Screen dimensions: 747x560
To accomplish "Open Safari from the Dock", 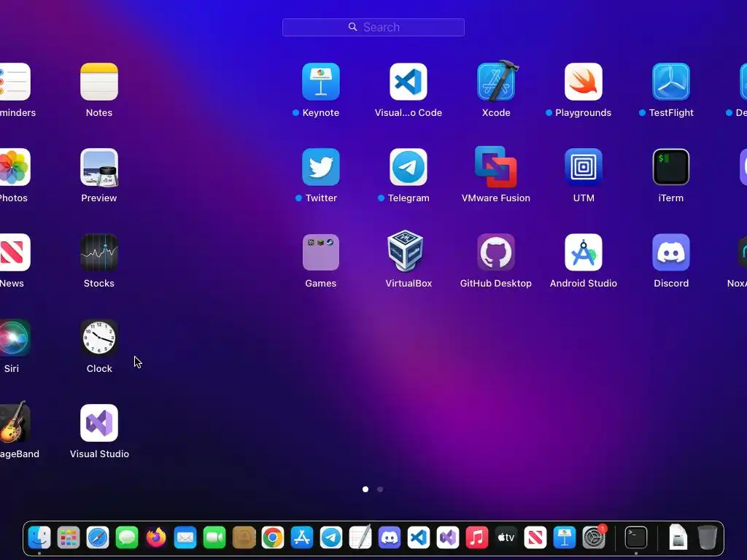I will [98, 537].
